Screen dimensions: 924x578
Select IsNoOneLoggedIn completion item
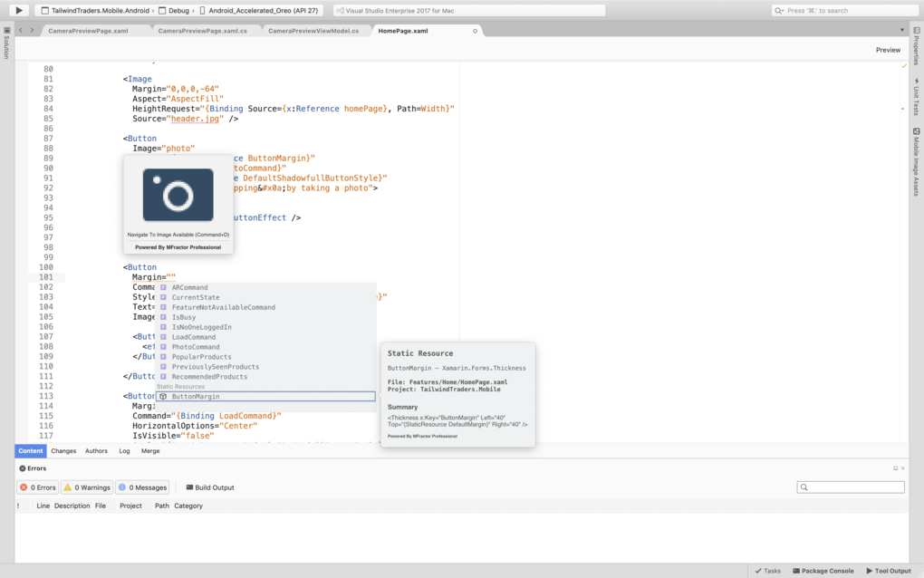point(265,327)
